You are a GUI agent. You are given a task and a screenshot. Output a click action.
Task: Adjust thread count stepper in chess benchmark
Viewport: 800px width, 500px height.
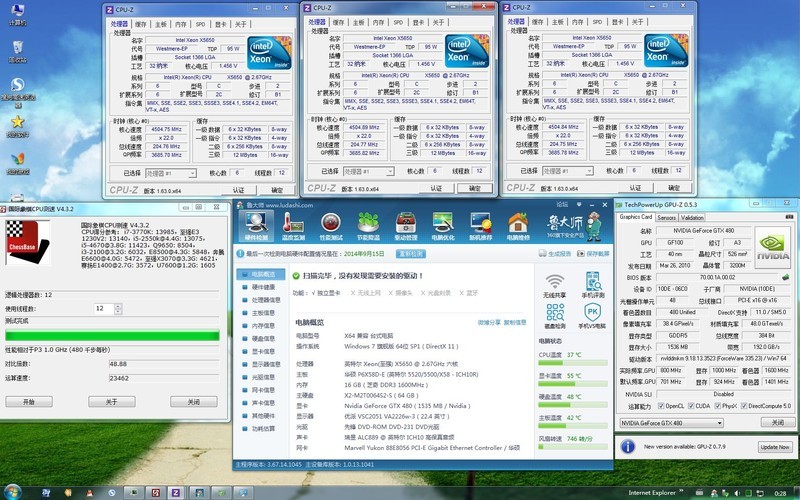point(118,309)
